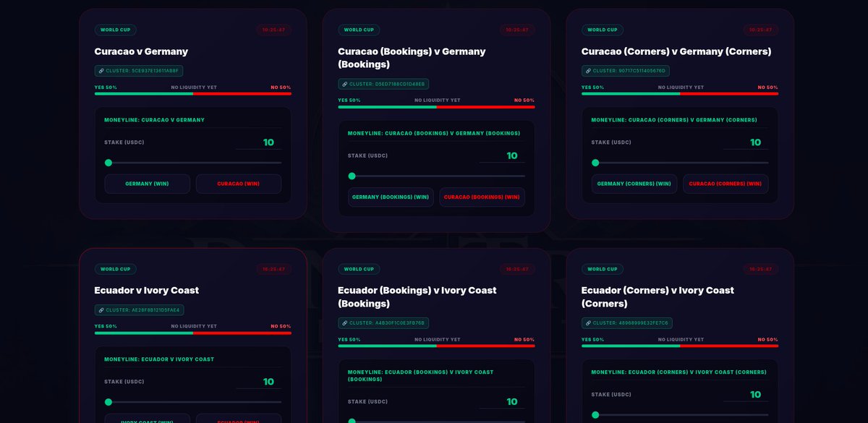Open Curacao (Corners) v Germany (Corners) title

click(676, 51)
